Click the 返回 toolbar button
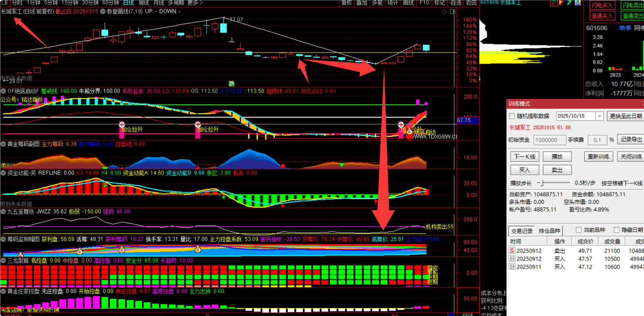 (x=471, y=3)
